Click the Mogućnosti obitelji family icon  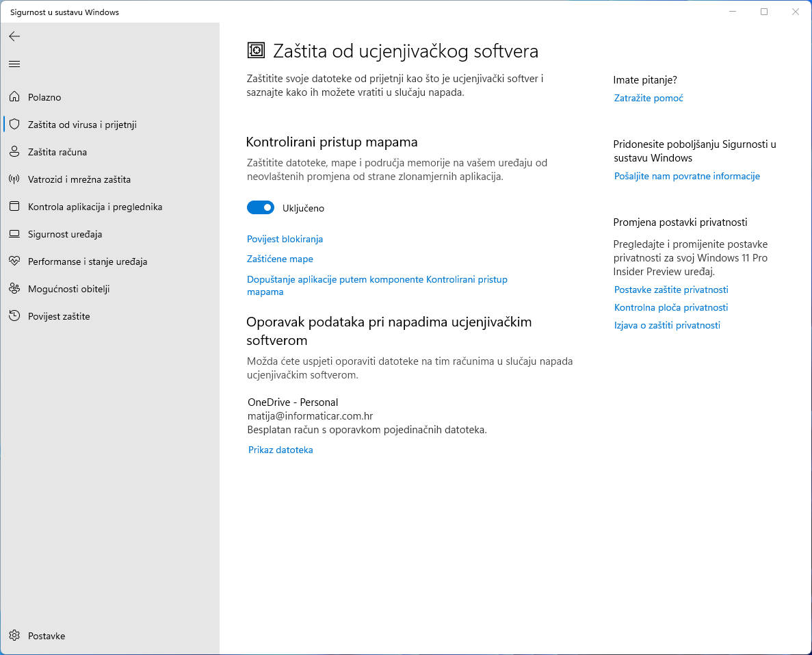pos(14,289)
